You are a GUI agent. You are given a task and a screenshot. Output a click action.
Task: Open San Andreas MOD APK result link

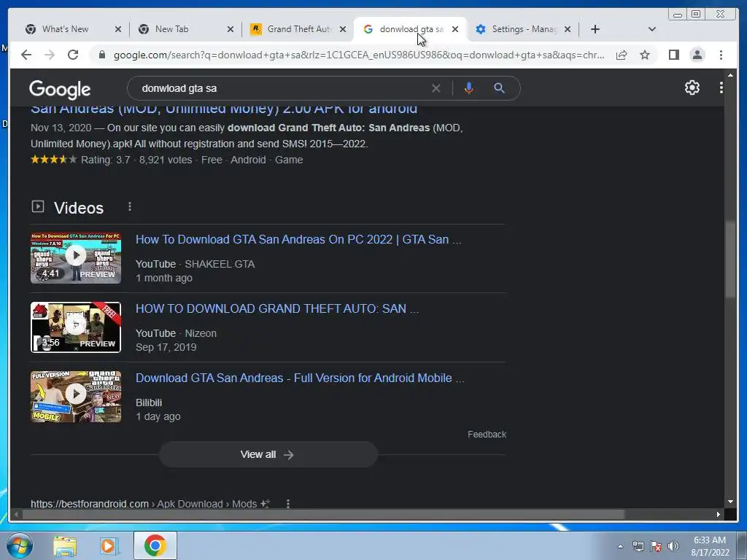pyautogui.click(x=224, y=109)
